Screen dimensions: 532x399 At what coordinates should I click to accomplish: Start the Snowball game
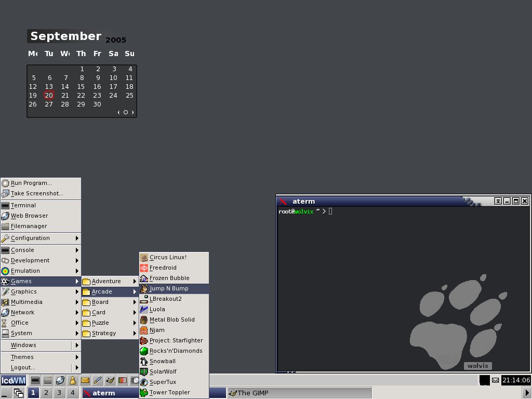[174, 362]
